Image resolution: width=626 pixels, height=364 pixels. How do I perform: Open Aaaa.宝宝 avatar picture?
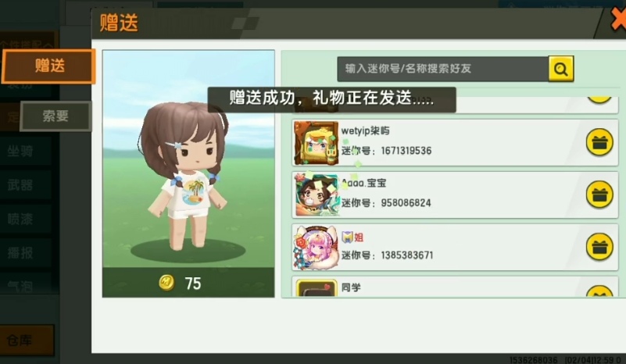tap(317, 194)
